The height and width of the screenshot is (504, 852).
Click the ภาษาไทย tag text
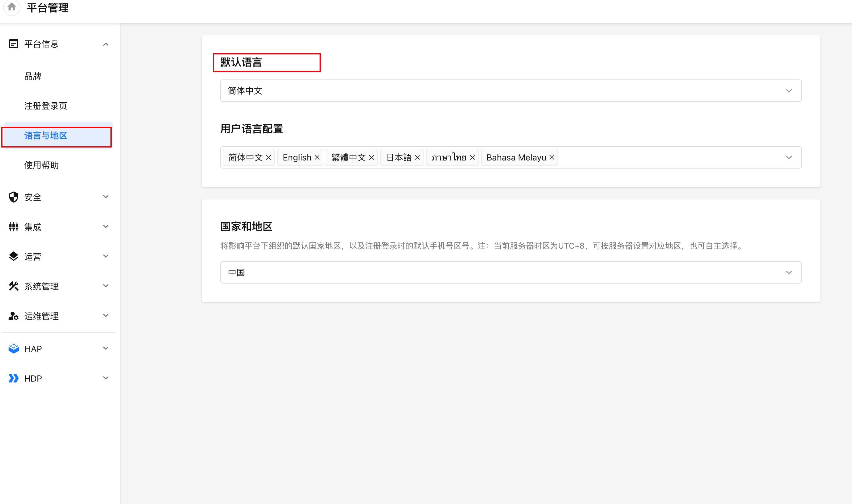coord(449,158)
